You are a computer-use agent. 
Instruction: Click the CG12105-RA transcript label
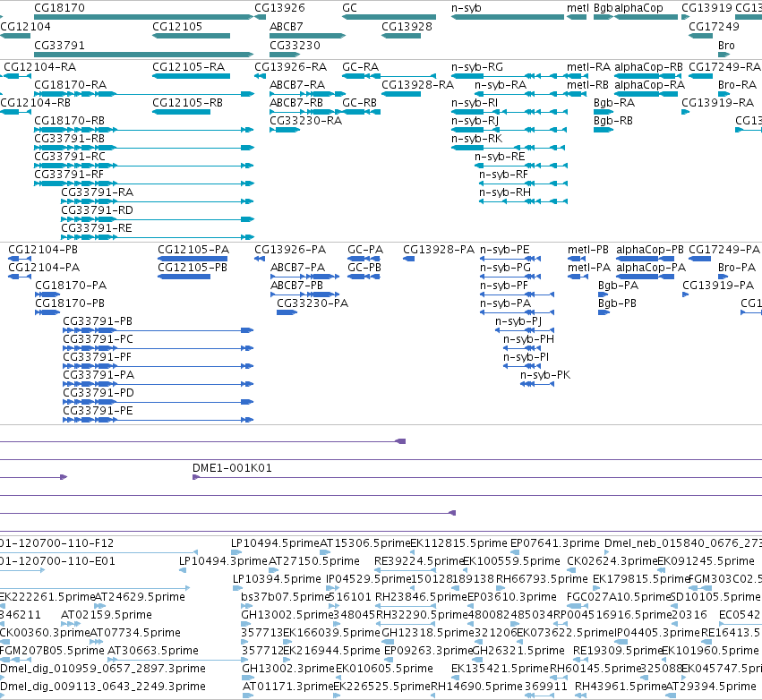coord(189,67)
